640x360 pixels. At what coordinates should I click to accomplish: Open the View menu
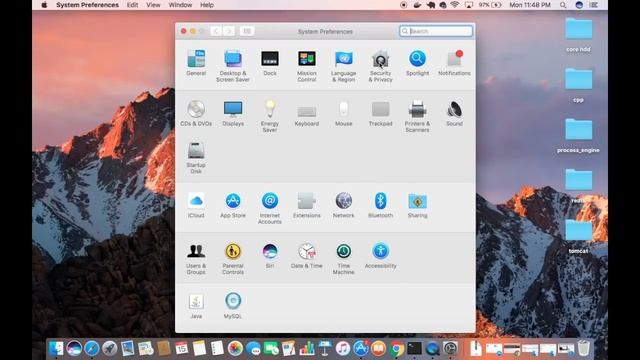click(153, 5)
